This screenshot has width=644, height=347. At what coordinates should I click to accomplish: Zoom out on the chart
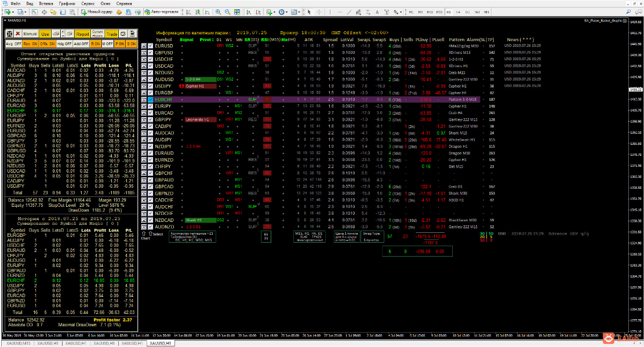pos(228,12)
